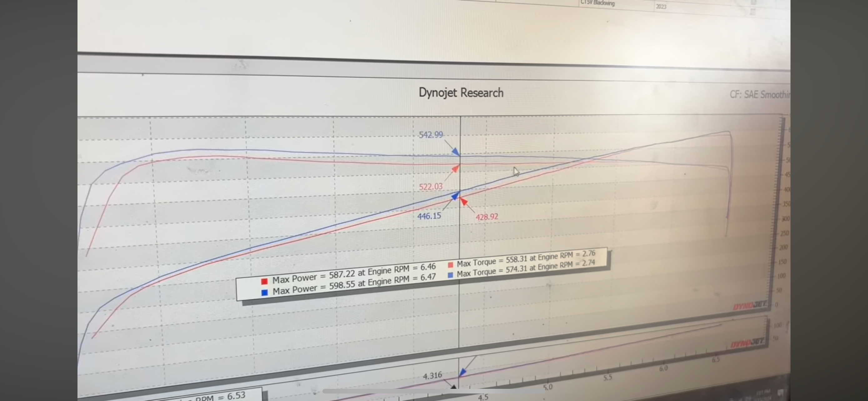This screenshot has width=868, height=401.
Task: Click the red arrow marker near 522.03
Action: coord(455,169)
